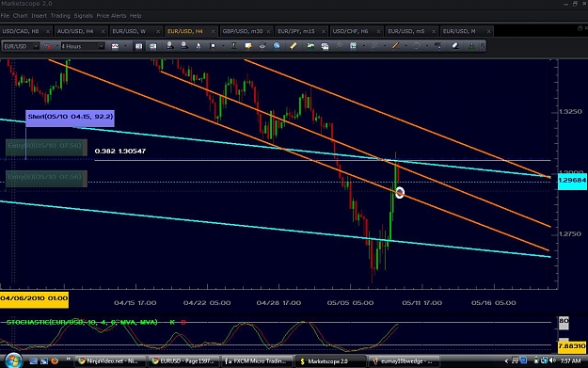The width and height of the screenshot is (588, 368).
Task: Click the chart label note icon
Action: 248,46
